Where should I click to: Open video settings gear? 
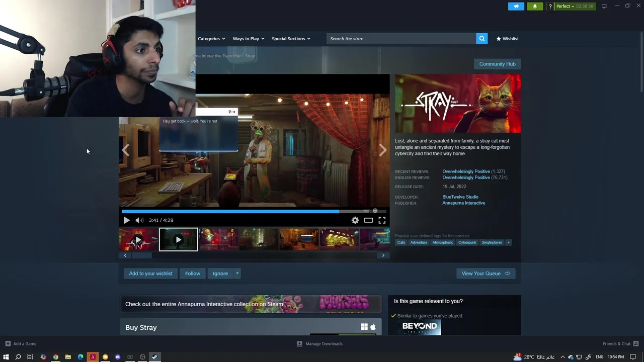tap(355, 220)
